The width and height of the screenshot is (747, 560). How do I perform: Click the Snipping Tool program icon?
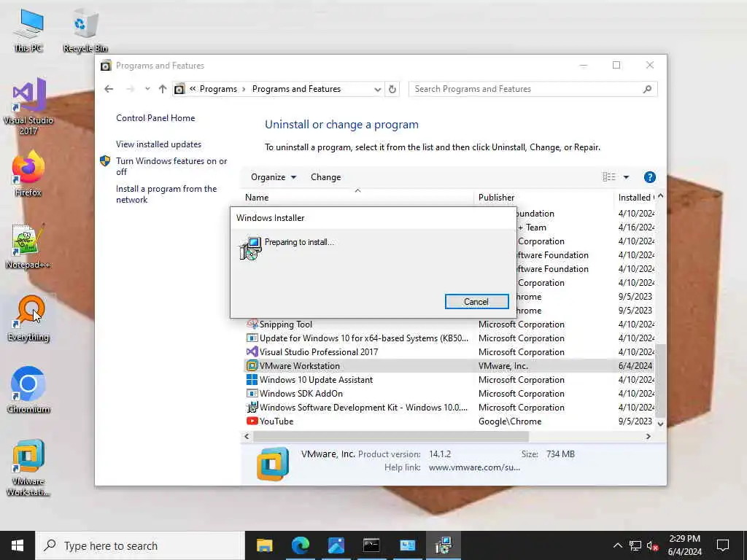pos(252,324)
